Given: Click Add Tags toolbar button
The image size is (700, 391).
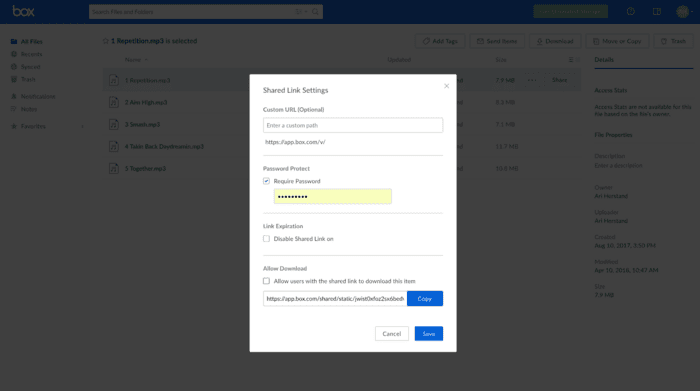Looking at the screenshot, I should (440, 41).
